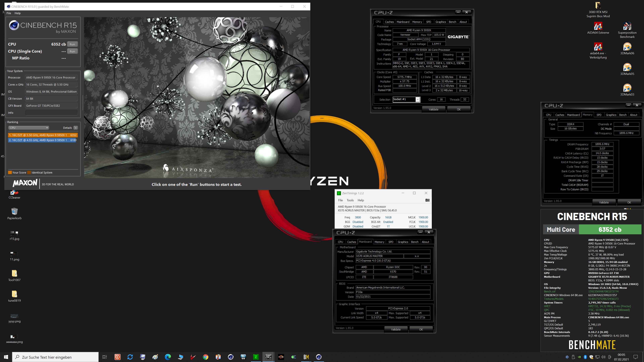Open the 3DMark06 desktop icon

click(x=627, y=49)
